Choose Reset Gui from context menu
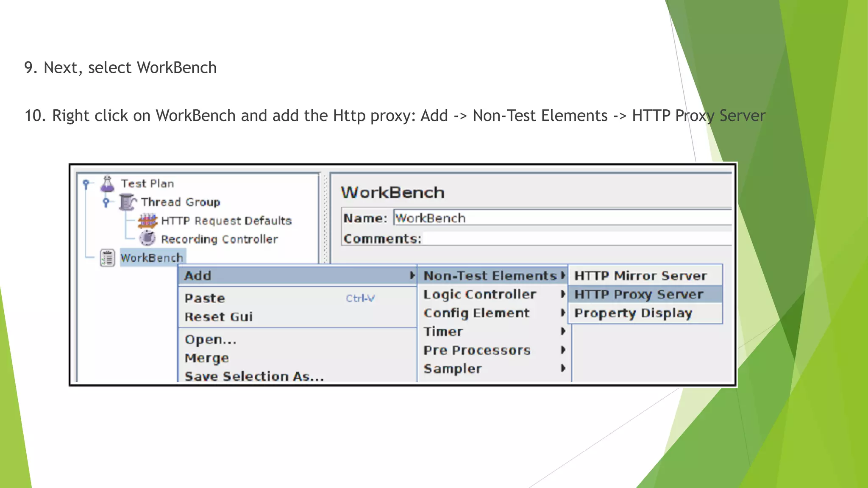 point(298,317)
